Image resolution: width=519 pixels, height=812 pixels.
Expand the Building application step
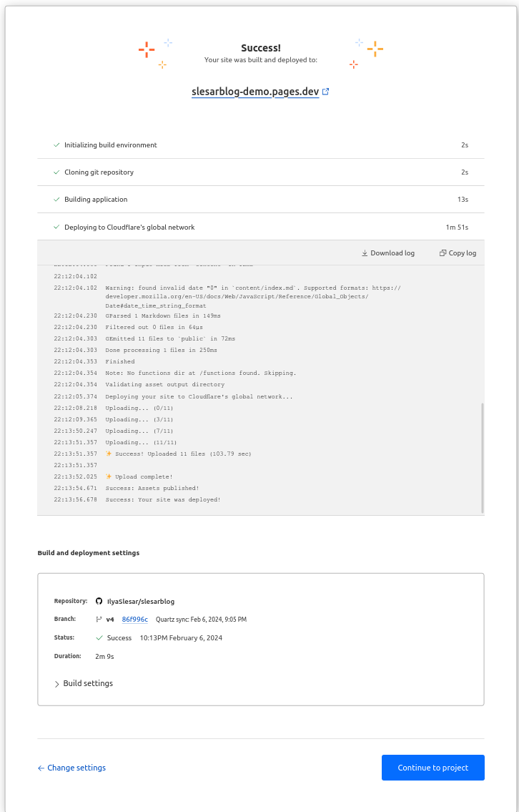pyautogui.click(x=261, y=200)
